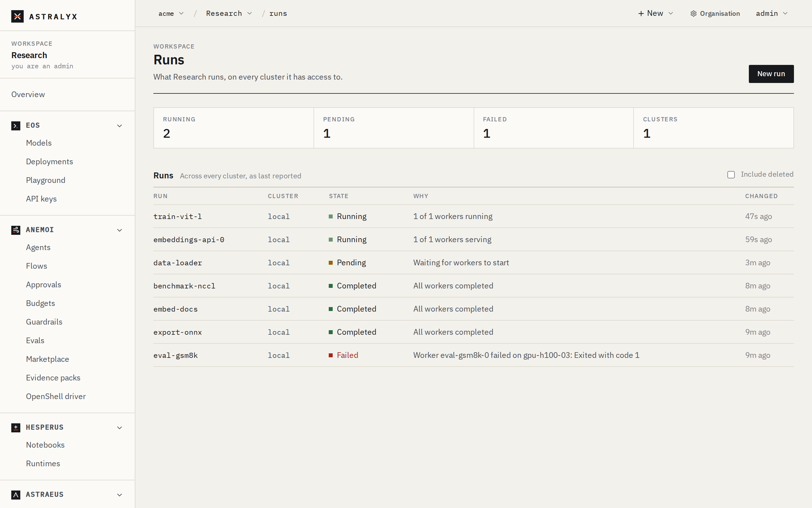Click the Astraeus section icon
This screenshot has width=812, height=508.
pyautogui.click(x=16, y=495)
